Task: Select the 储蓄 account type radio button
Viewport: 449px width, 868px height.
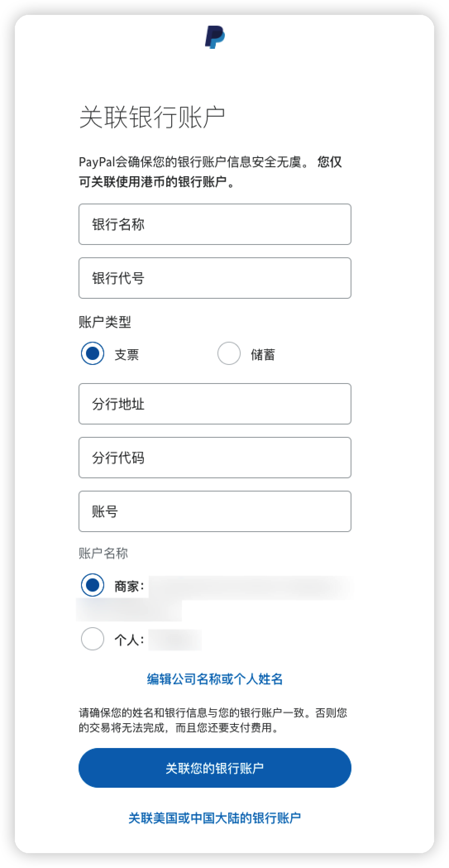Action: point(228,353)
